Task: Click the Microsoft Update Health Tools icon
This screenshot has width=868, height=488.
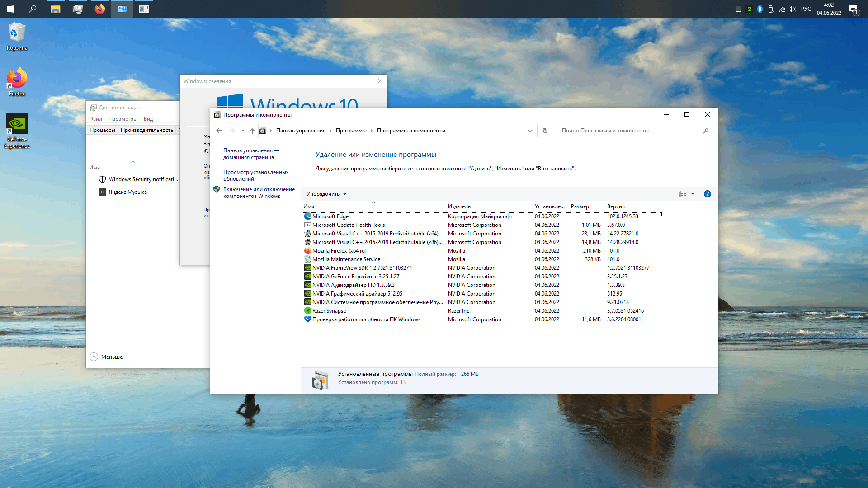Action: click(x=308, y=225)
